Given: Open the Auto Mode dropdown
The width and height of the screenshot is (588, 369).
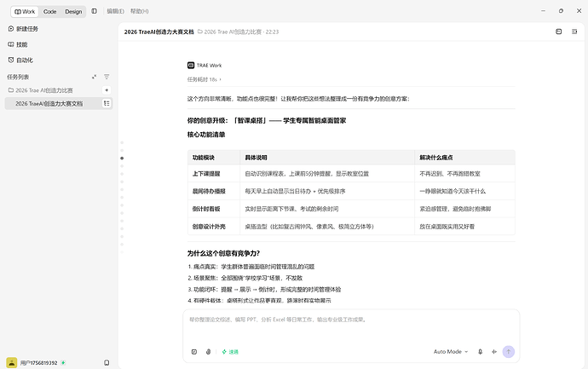Looking at the screenshot, I should pyautogui.click(x=451, y=352).
